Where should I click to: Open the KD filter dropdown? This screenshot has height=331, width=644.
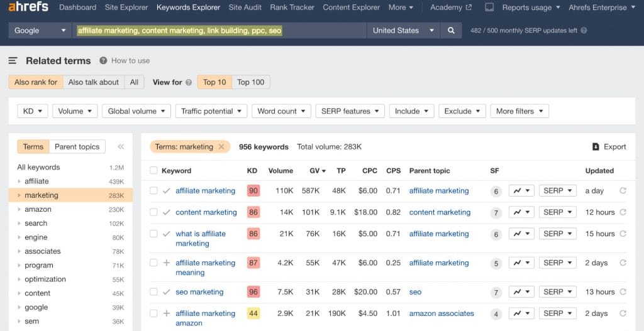(x=32, y=111)
